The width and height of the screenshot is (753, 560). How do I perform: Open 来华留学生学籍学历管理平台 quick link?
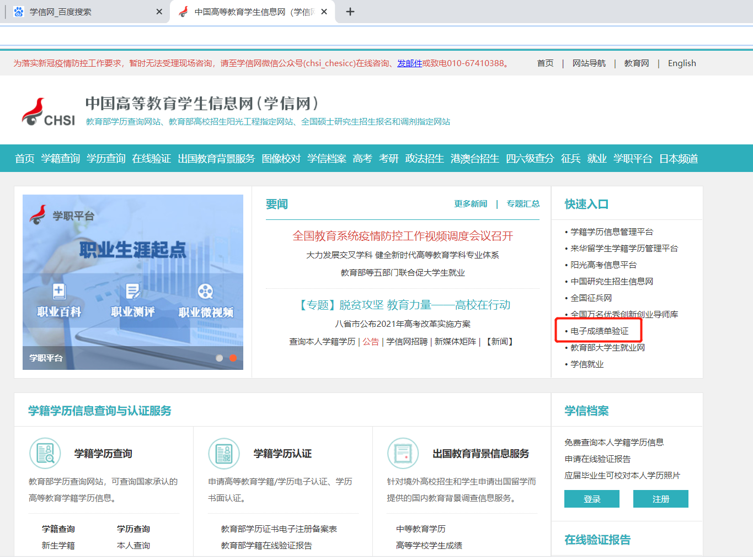pos(624,249)
